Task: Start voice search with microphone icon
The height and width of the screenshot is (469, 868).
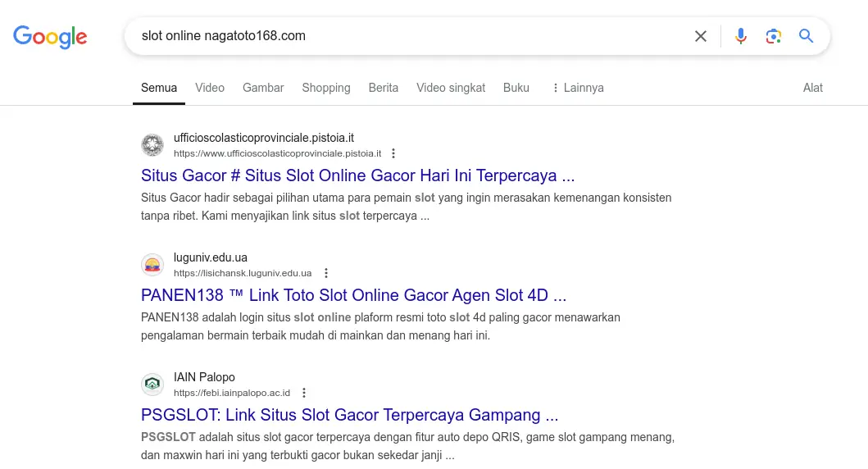Action: pos(741,36)
